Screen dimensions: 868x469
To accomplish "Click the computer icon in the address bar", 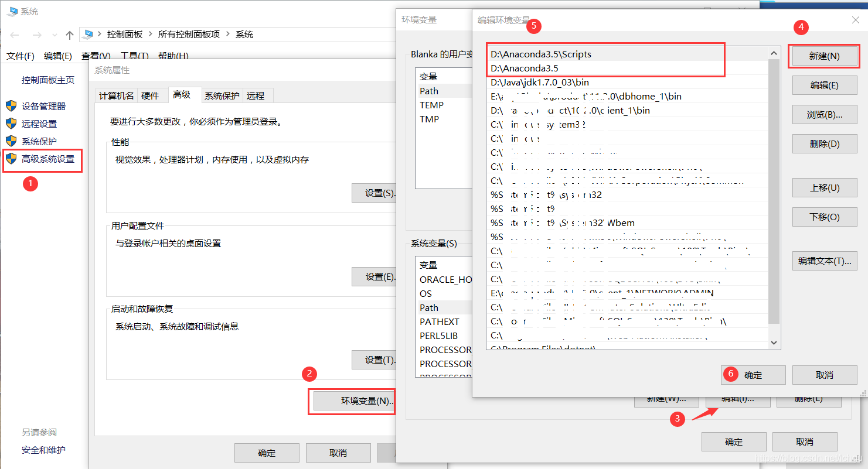I will (88, 35).
